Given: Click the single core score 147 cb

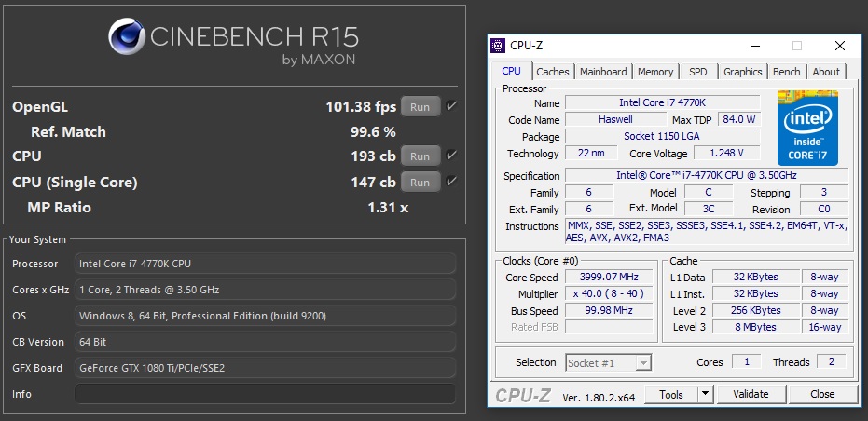Looking at the screenshot, I should click(373, 182).
